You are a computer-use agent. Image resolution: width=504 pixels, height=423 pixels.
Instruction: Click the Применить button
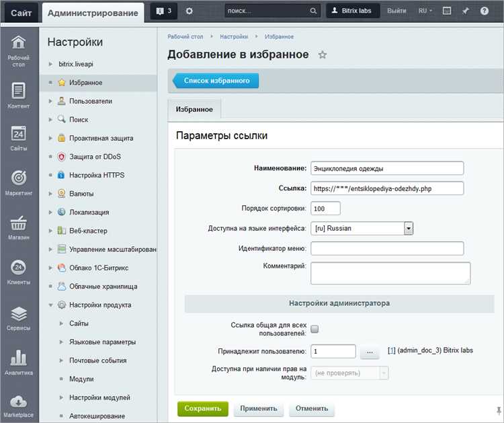[x=259, y=408]
